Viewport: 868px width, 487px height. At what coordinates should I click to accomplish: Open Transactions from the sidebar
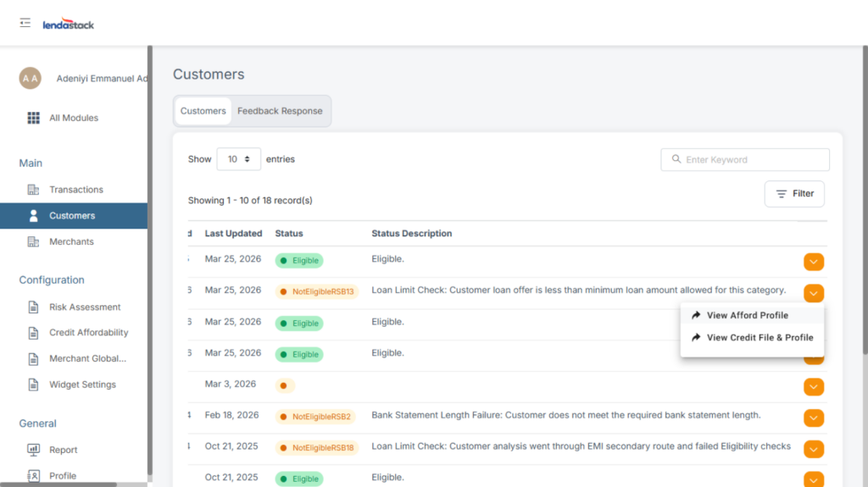[x=75, y=190]
